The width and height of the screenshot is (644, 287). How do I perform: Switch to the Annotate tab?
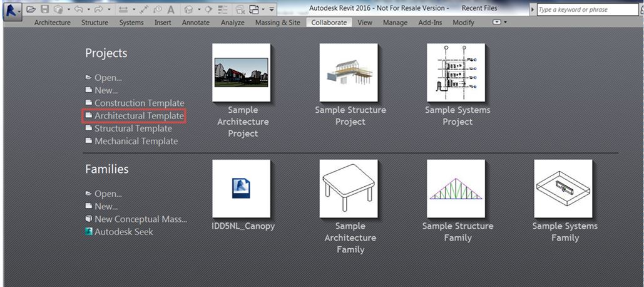[x=195, y=23]
